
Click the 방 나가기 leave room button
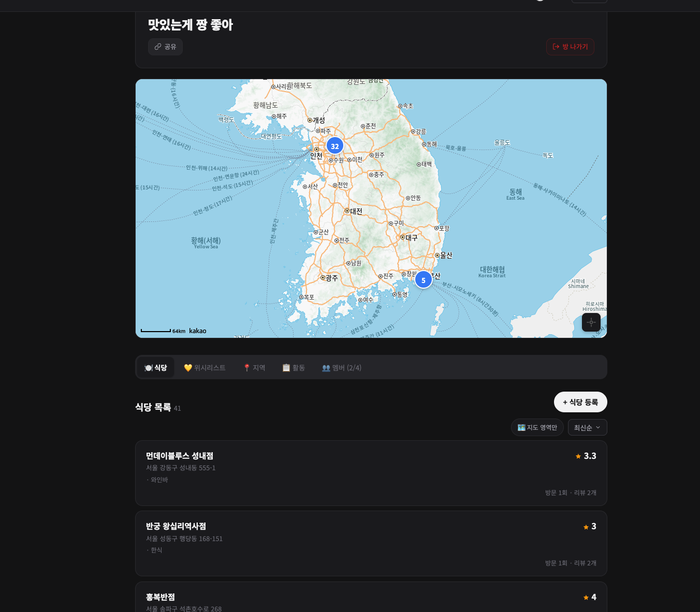pyautogui.click(x=570, y=47)
